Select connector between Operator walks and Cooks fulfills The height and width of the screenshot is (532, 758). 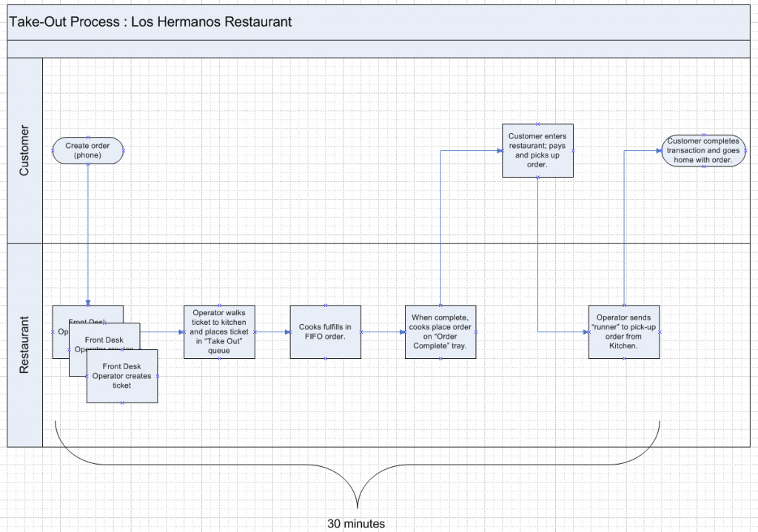coord(272,332)
